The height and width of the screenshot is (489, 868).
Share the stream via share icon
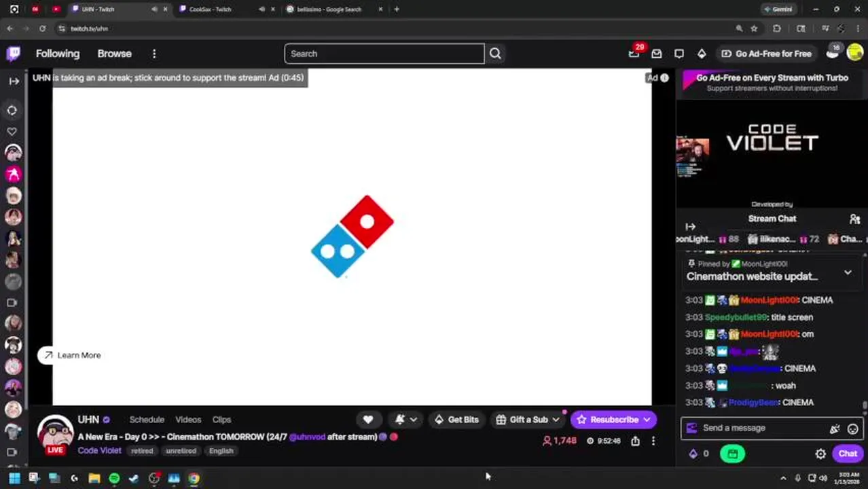coord(635,441)
